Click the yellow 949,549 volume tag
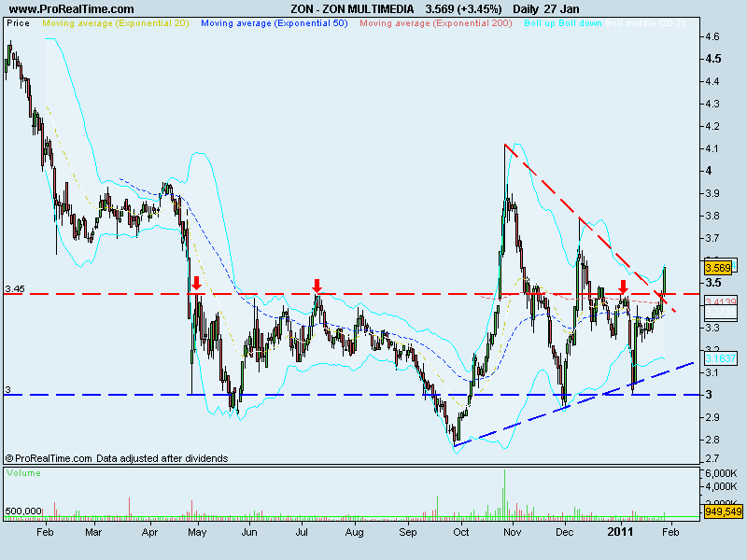747x560 pixels. pos(723,511)
